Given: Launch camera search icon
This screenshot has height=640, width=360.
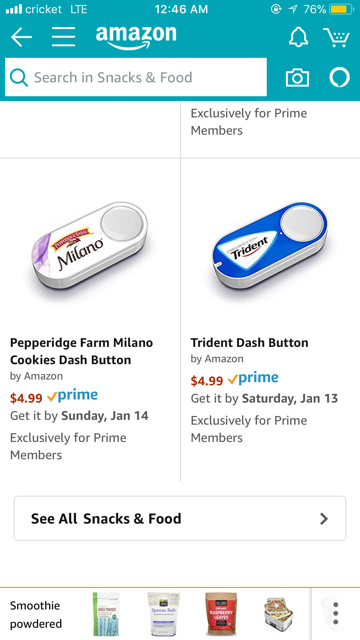Looking at the screenshot, I should click(297, 78).
